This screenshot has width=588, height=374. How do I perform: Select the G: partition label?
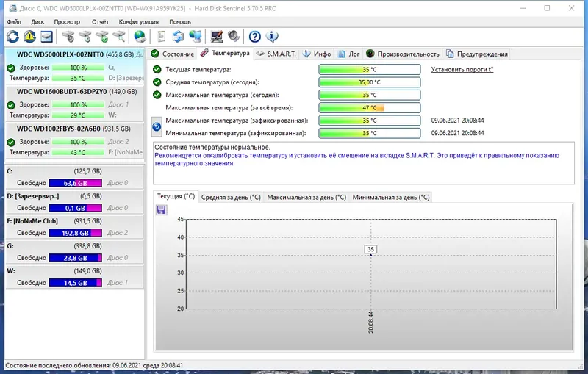tap(10, 246)
